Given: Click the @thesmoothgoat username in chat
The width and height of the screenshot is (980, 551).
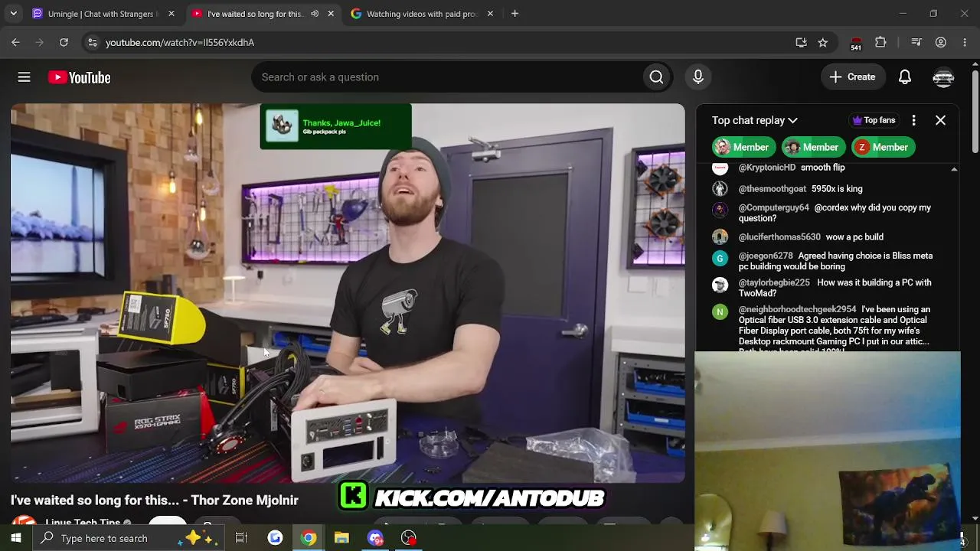Looking at the screenshot, I should pos(772,189).
